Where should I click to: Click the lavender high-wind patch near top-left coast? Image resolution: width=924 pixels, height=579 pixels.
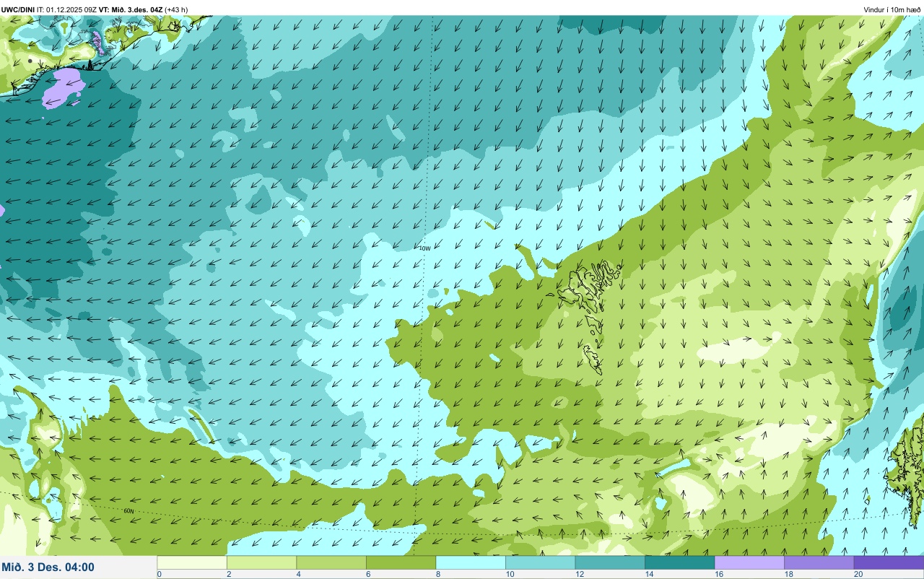(64, 88)
